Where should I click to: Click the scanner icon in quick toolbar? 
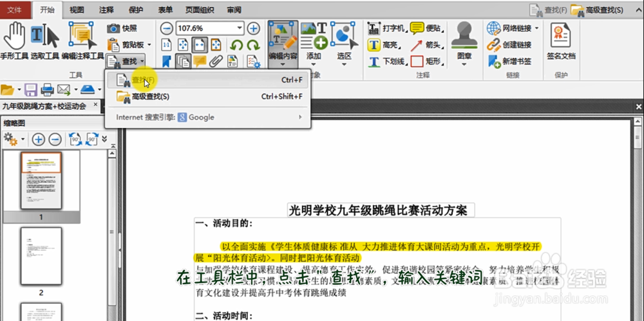pos(88,89)
